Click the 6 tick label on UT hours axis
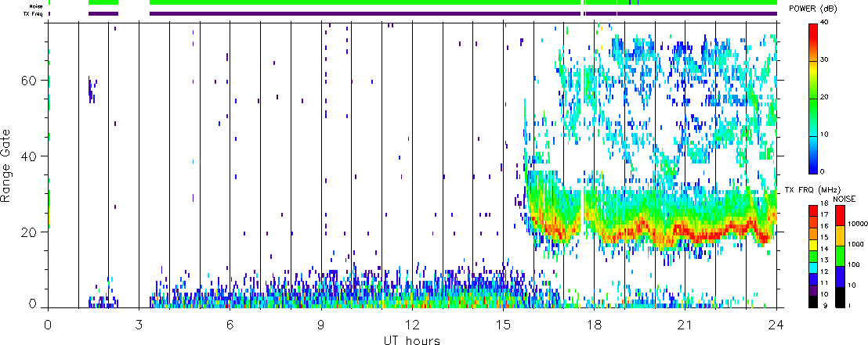The image size is (868, 345). 230,324
